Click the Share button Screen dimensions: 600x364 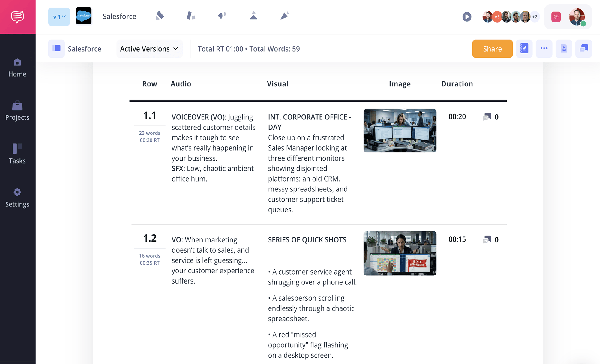pyautogui.click(x=492, y=49)
